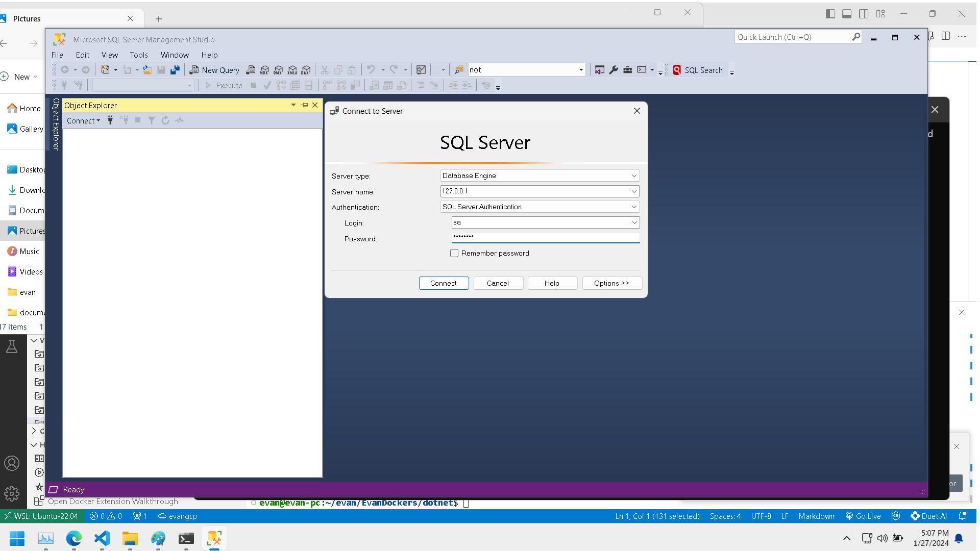Click Go Live in VS Code status bar

[x=863, y=516]
